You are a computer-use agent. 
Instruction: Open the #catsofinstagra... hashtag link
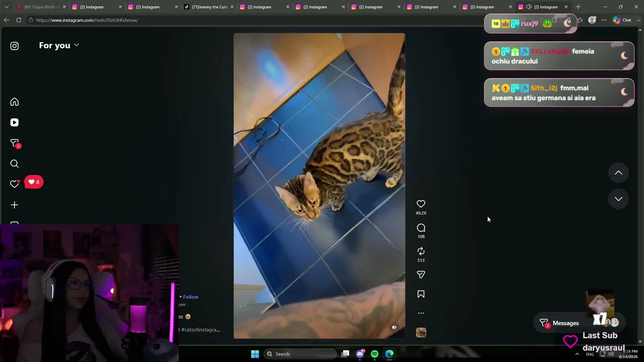click(200, 330)
